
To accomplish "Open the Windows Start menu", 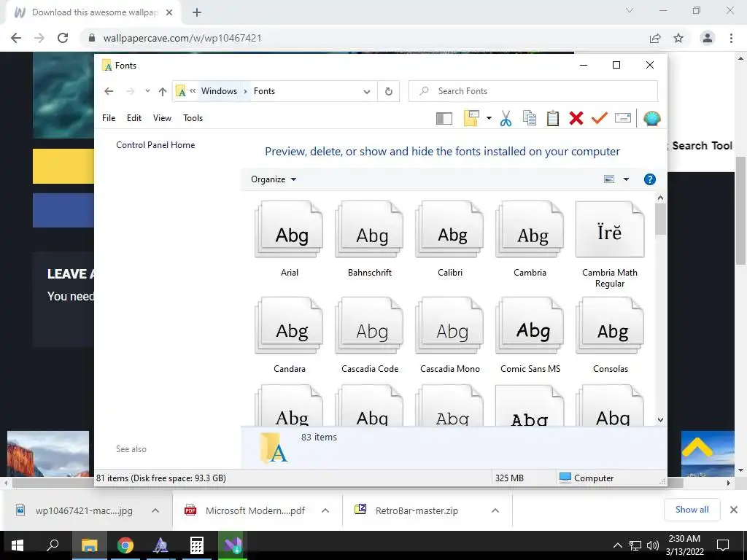I will tap(18, 545).
